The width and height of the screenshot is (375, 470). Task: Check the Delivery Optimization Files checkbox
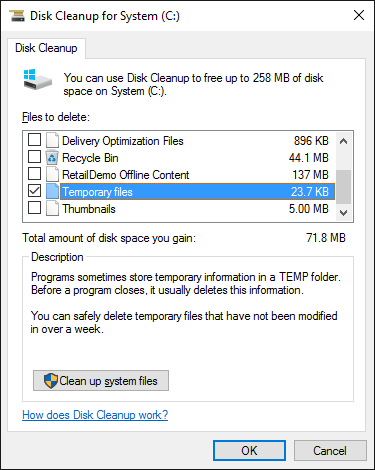pyautogui.click(x=34, y=140)
